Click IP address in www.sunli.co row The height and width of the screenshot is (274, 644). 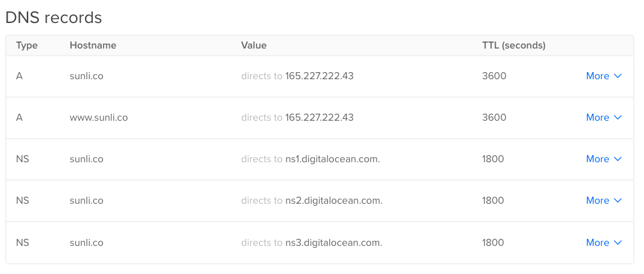click(319, 118)
